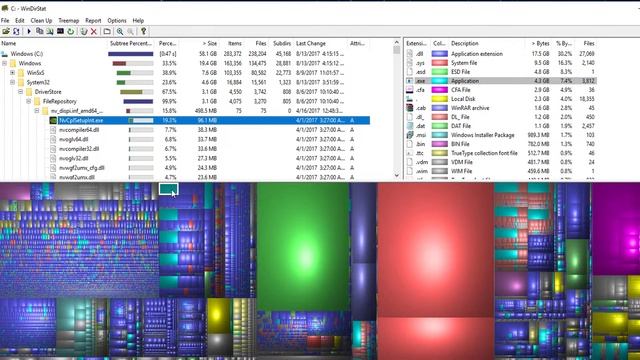Open the Edit menu

[x=20, y=20]
